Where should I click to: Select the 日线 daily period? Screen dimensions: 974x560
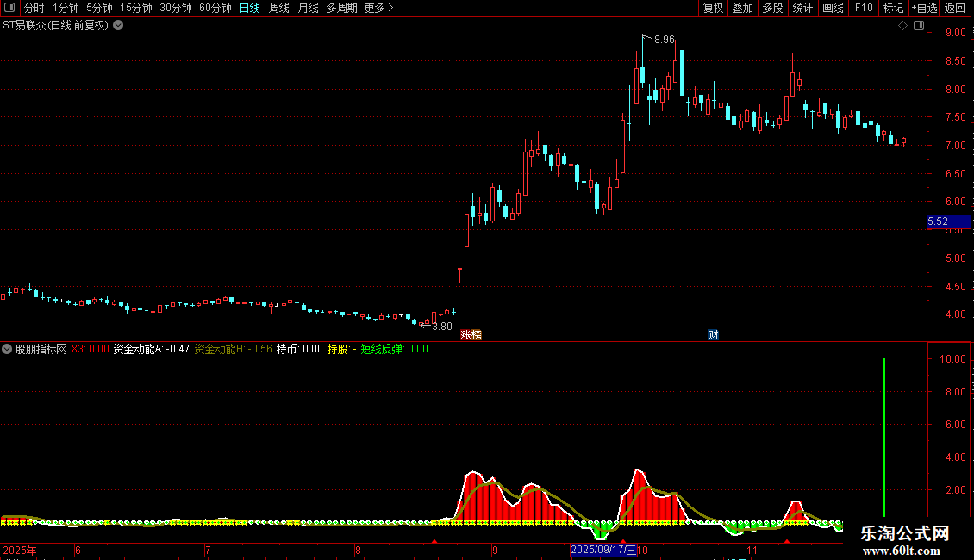click(250, 8)
